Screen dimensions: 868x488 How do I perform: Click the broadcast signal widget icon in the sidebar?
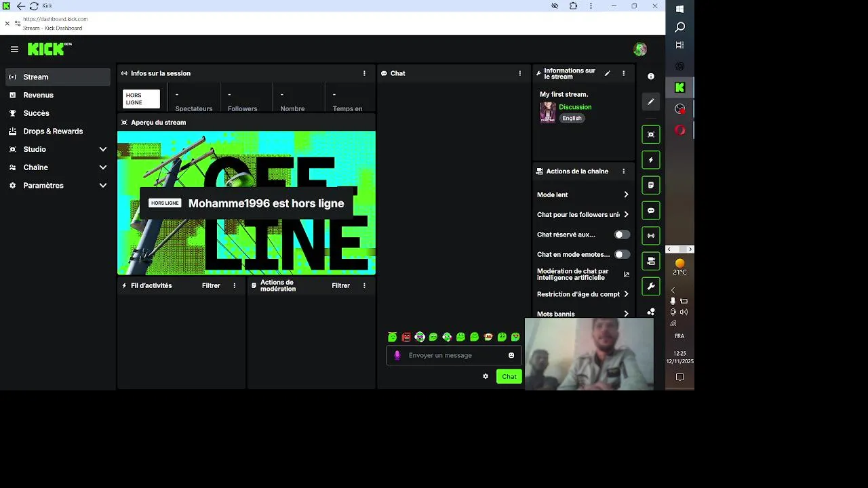(651, 236)
